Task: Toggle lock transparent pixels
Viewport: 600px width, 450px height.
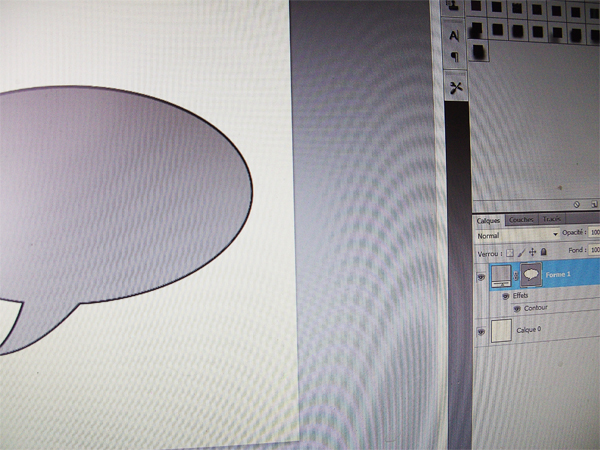Action: pos(510,253)
